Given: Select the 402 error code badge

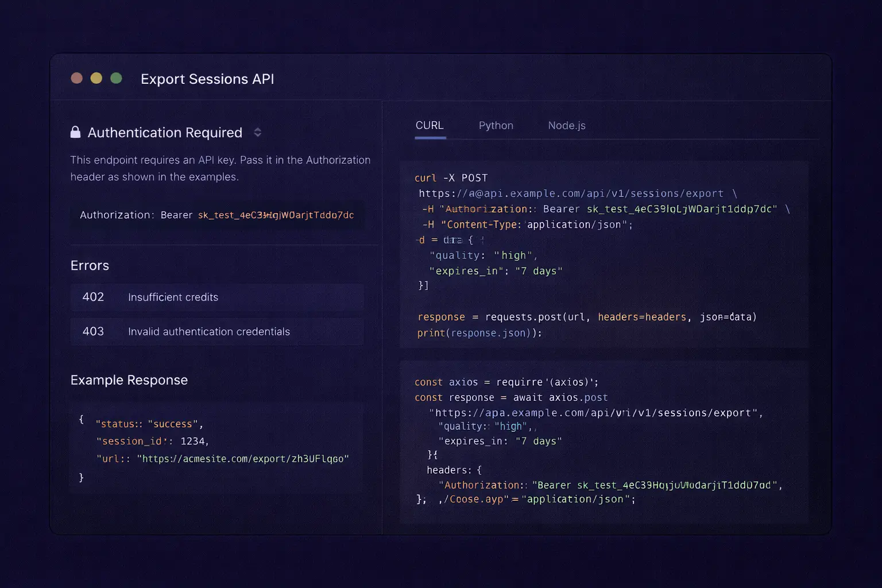Looking at the screenshot, I should coord(93,297).
